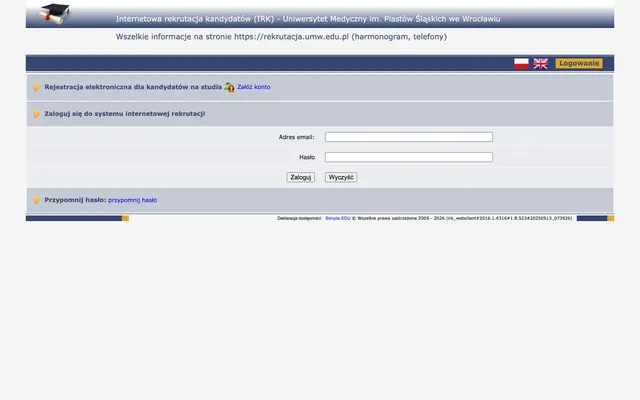Viewport: 640px width, 400px height.
Task: Click the IRK header title text
Action: point(308,19)
